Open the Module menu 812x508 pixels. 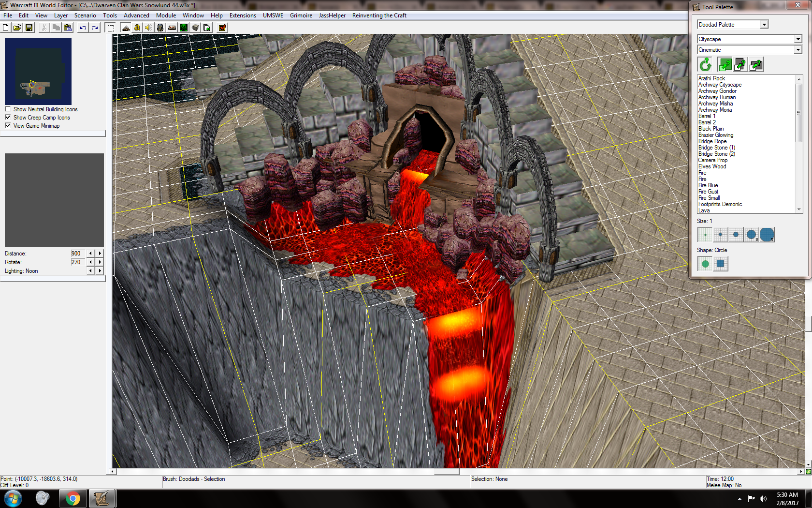(x=166, y=15)
